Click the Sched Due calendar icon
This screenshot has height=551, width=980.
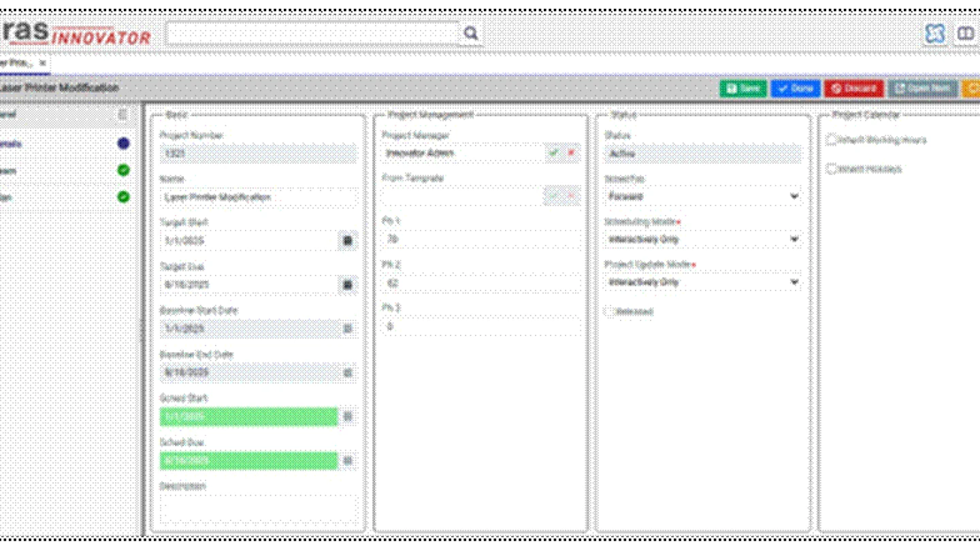pyautogui.click(x=348, y=461)
